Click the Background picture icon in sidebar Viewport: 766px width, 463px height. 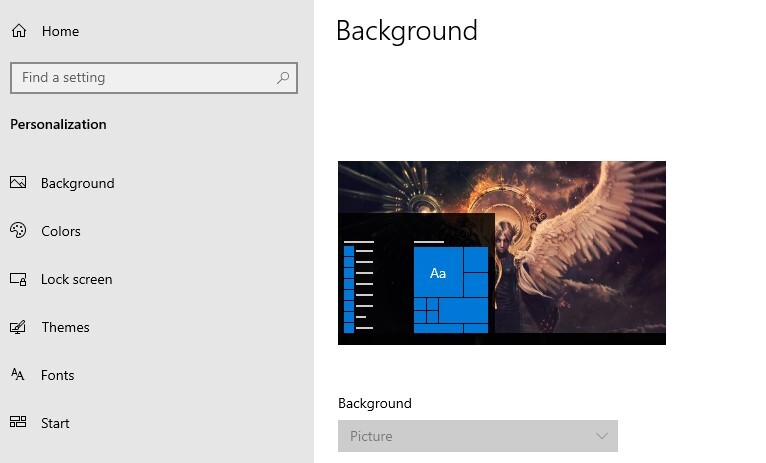18,183
